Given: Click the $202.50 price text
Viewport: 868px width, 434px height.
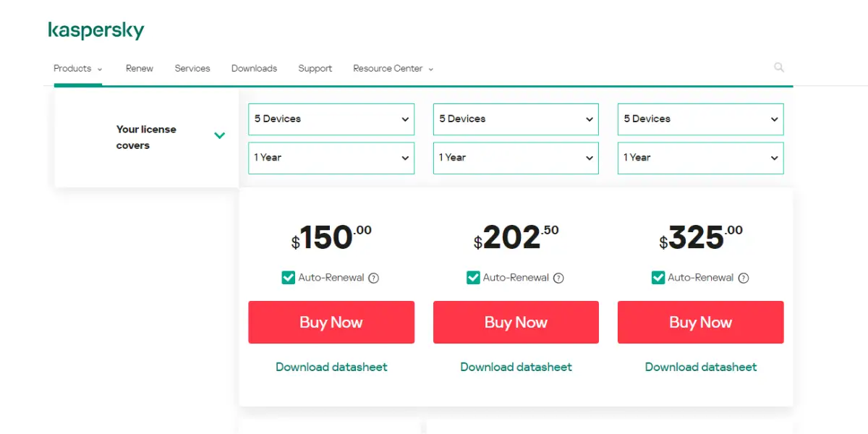Looking at the screenshot, I should (x=516, y=237).
